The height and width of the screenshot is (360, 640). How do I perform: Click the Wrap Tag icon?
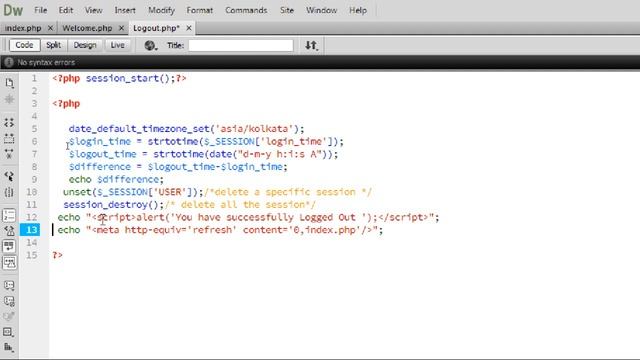(9, 316)
